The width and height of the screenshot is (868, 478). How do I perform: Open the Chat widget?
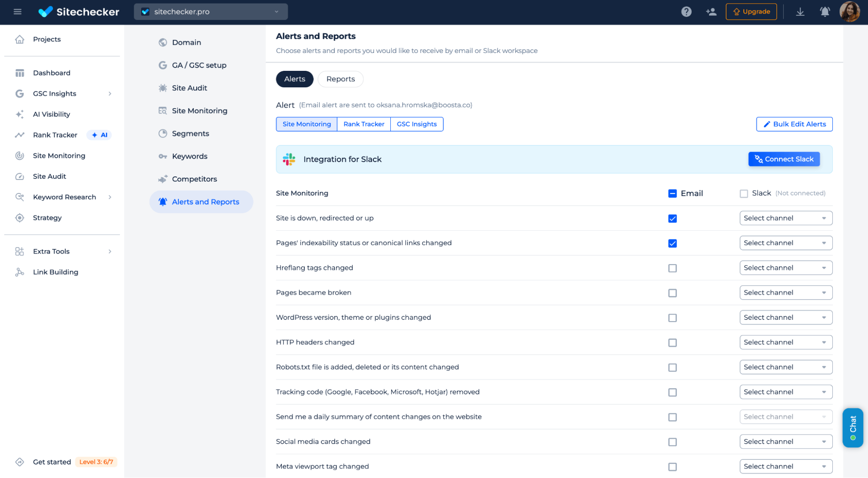click(852, 428)
